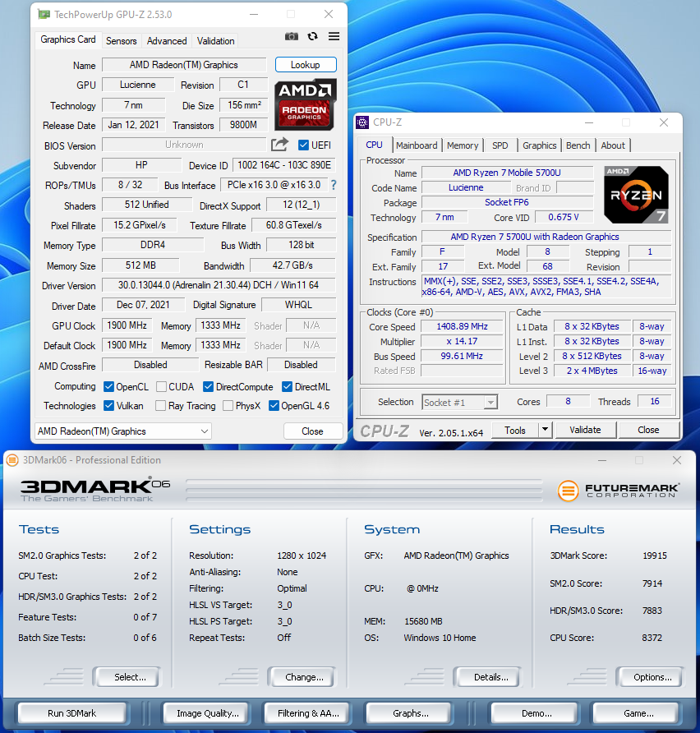Click the Tools button in CPU-Z
Screen dimensions: 700x733
[x=515, y=430]
